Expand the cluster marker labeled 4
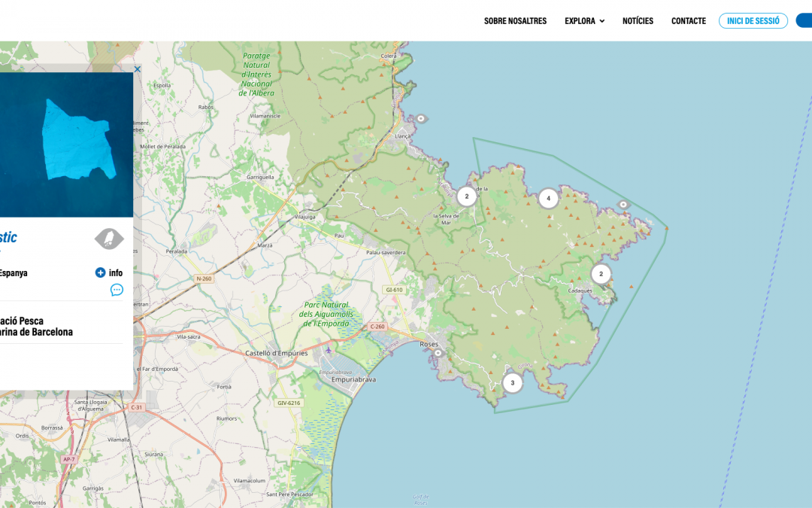The height and width of the screenshot is (508, 812). pos(548,199)
